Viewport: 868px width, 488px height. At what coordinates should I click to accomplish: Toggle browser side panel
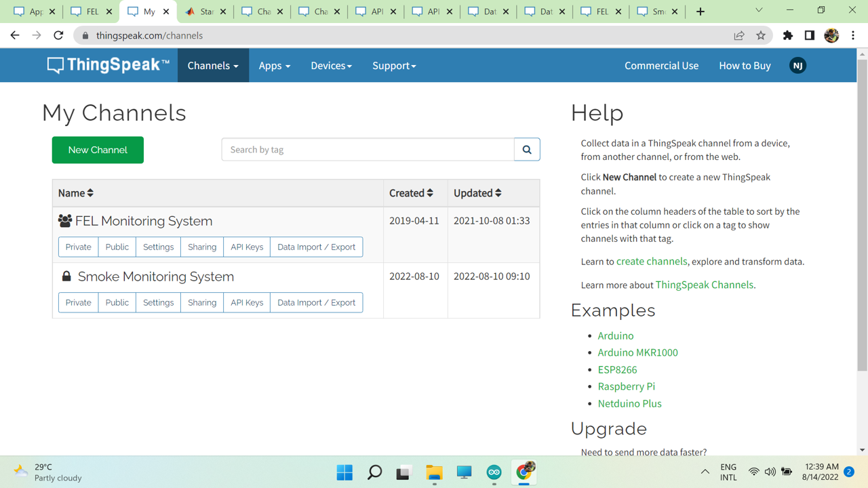point(809,35)
